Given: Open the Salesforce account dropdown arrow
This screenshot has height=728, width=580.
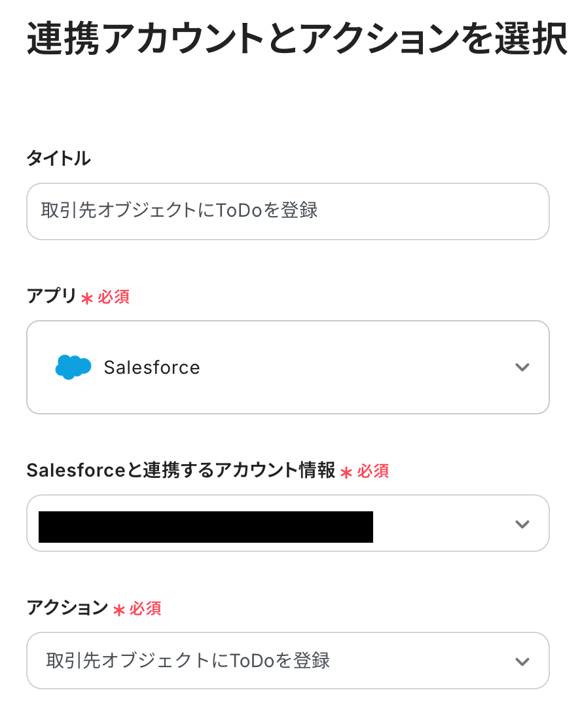Looking at the screenshot, I should [x=522, y=524].
